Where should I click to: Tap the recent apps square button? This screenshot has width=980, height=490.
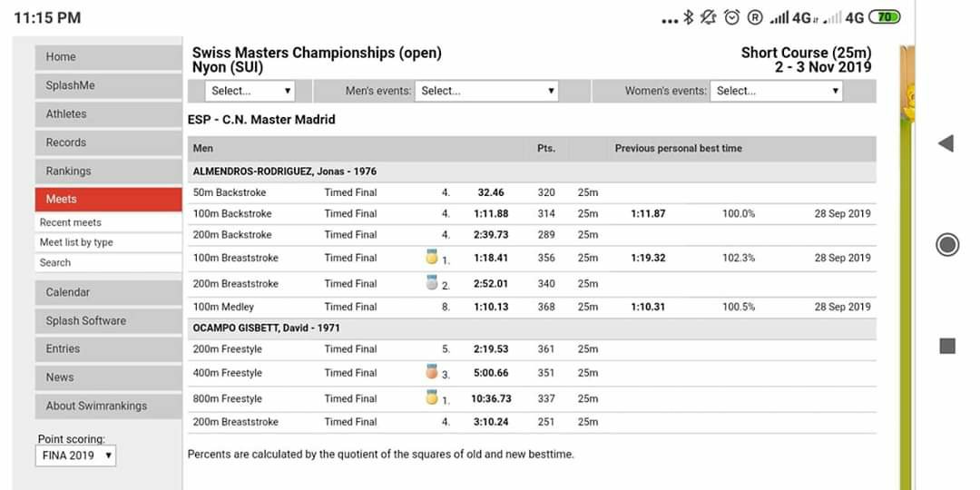[946, 346]
